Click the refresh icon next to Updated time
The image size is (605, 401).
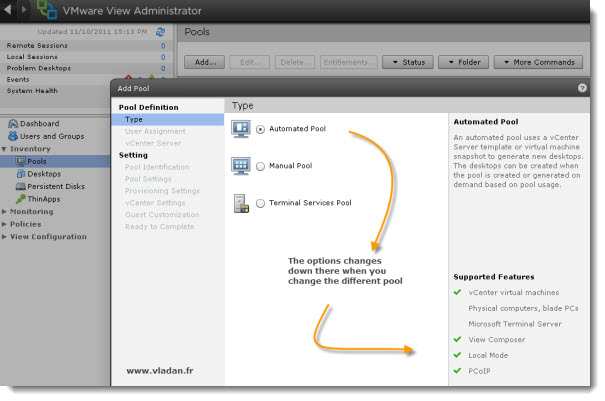160,32
